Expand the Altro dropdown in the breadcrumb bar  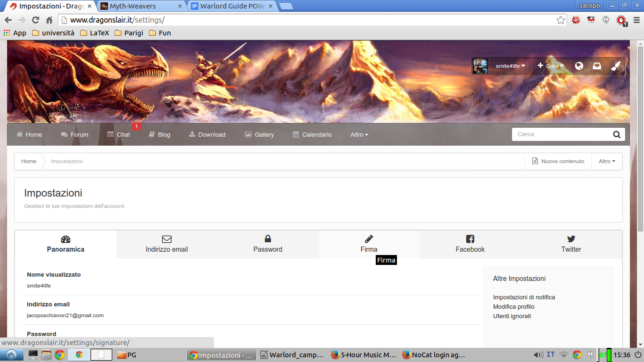tap(607, 161)
